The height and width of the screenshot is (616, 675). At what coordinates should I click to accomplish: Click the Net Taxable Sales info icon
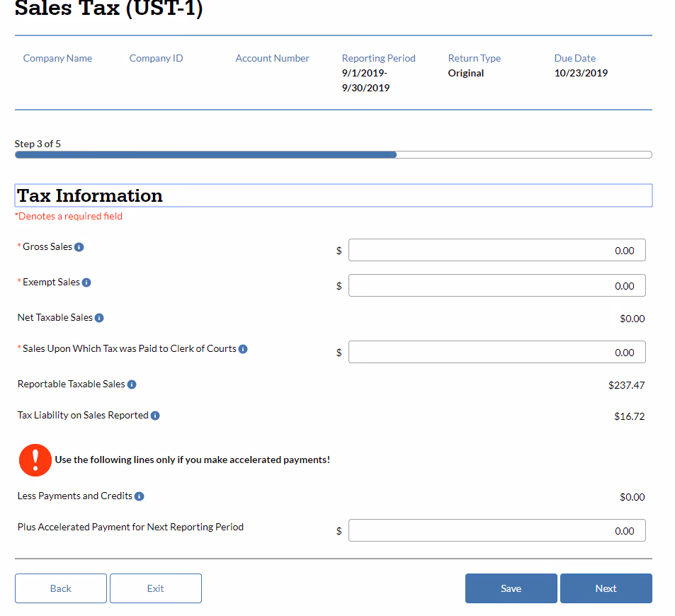(99, 318)
